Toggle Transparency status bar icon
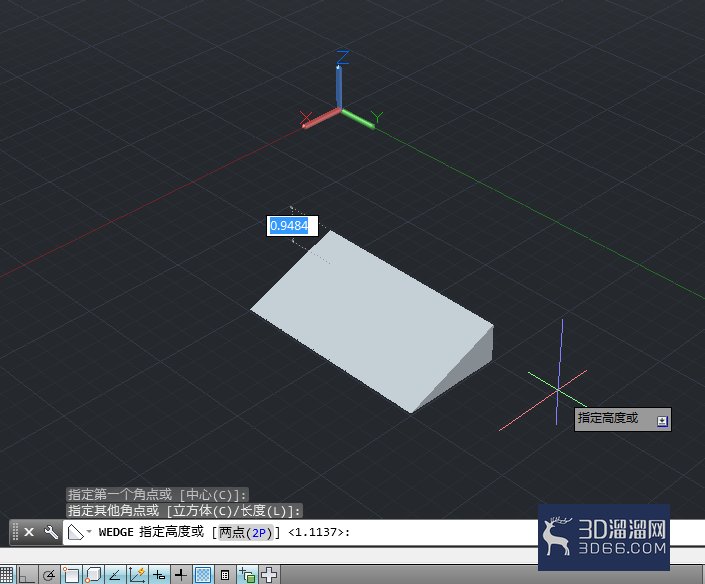Image resolution: width=705 pixels, height=584 pixels. click(203, 575)
